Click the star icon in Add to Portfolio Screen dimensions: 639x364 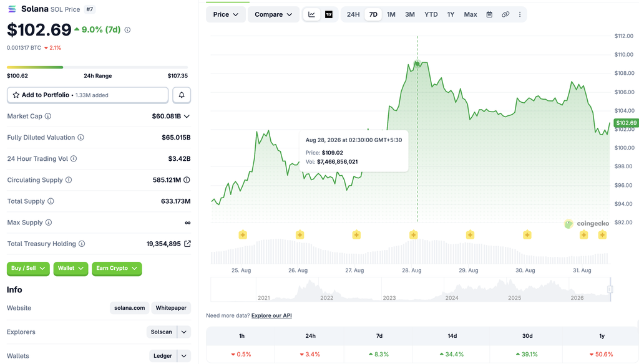pos(16,95)
